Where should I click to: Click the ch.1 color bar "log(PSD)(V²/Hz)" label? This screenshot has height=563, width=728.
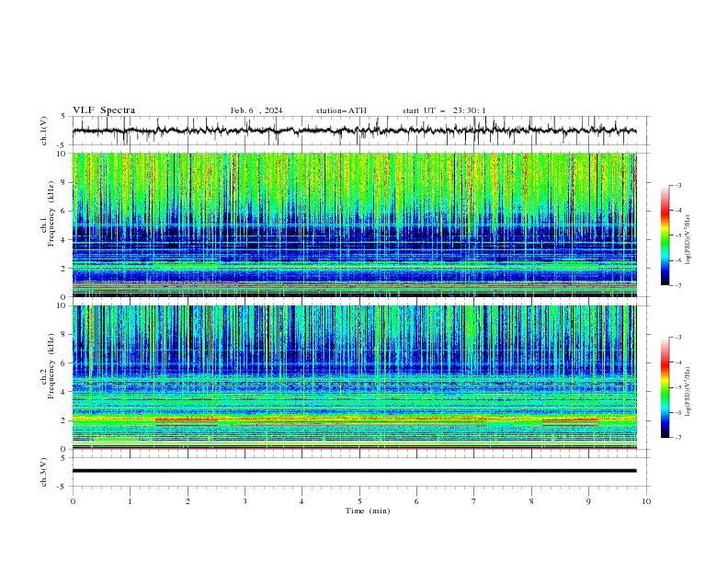tap(688, 240)
